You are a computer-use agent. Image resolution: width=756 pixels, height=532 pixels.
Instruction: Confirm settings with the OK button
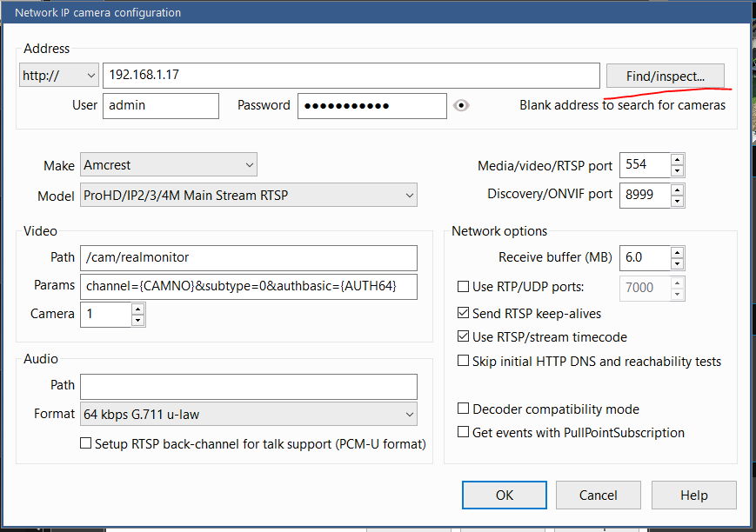(505, 495)
